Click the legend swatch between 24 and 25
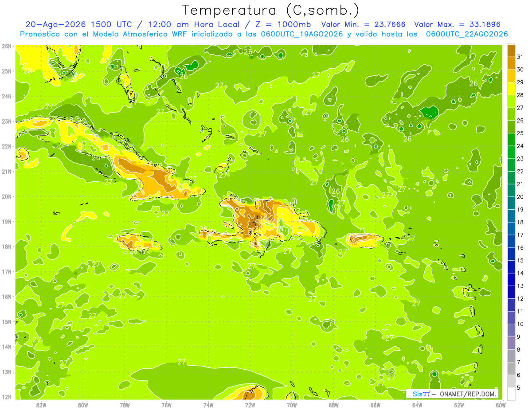 pyautogui.click(x=511, y=140)
